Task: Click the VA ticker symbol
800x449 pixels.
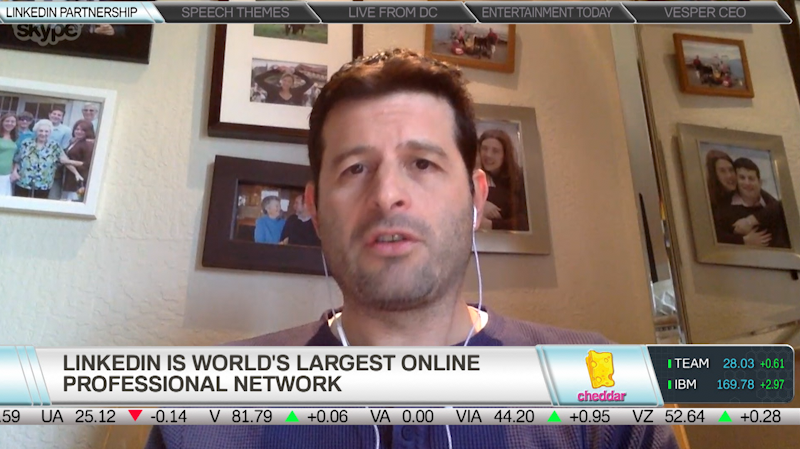Action: point(380,416)
